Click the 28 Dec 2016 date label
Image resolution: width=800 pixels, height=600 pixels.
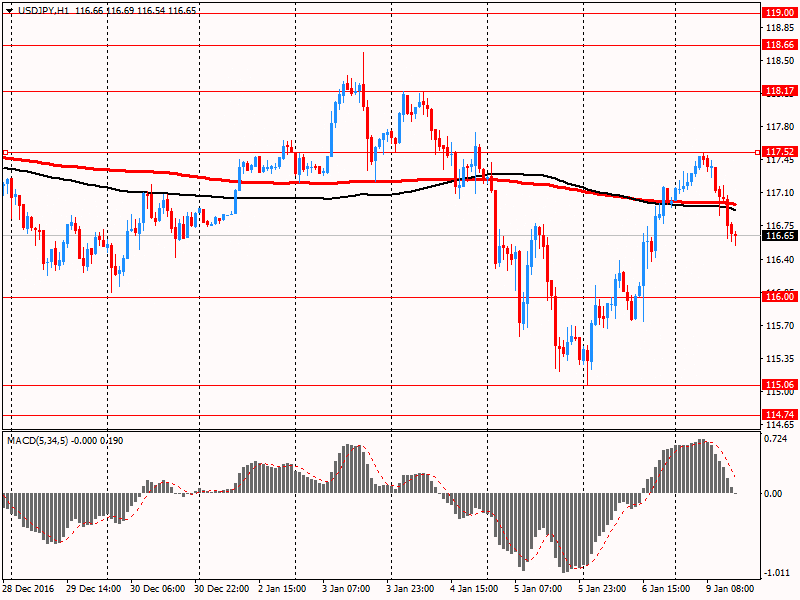click(x=30, y=590)
